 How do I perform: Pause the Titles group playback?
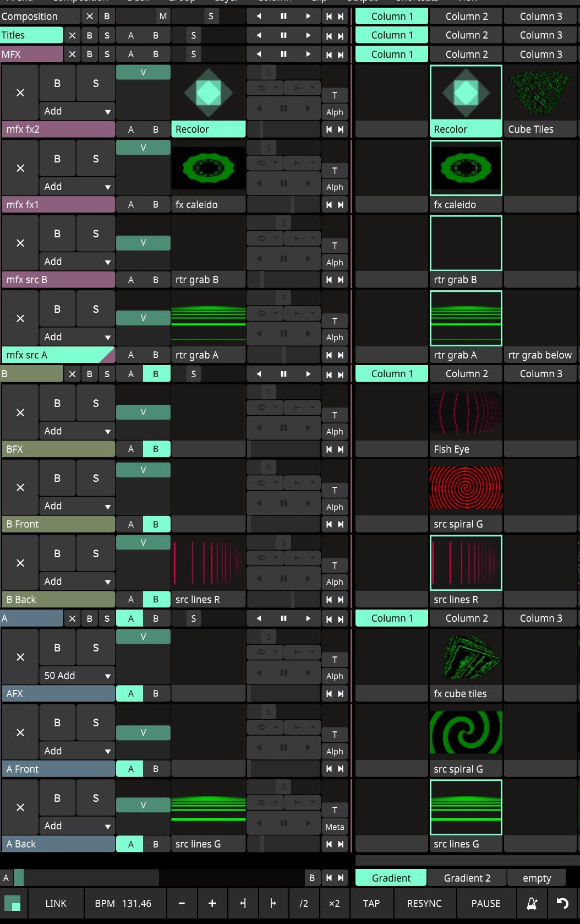click(x=283, y=35)
